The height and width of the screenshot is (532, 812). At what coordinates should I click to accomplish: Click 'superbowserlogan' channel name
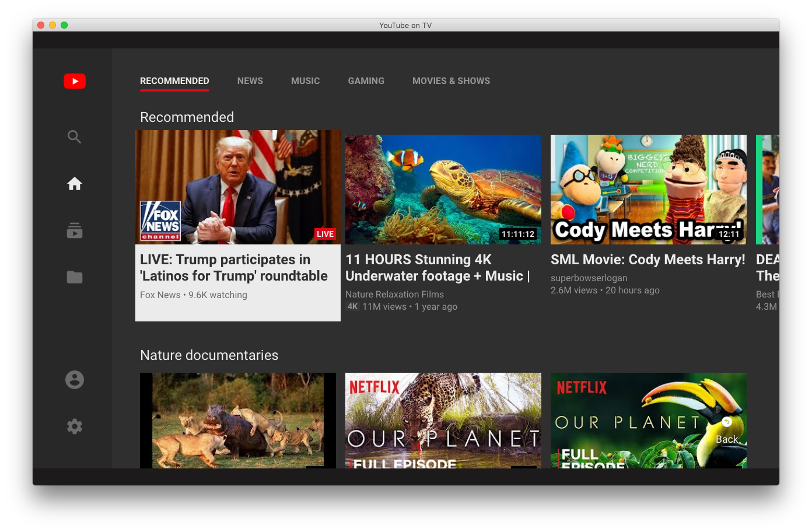589,278
